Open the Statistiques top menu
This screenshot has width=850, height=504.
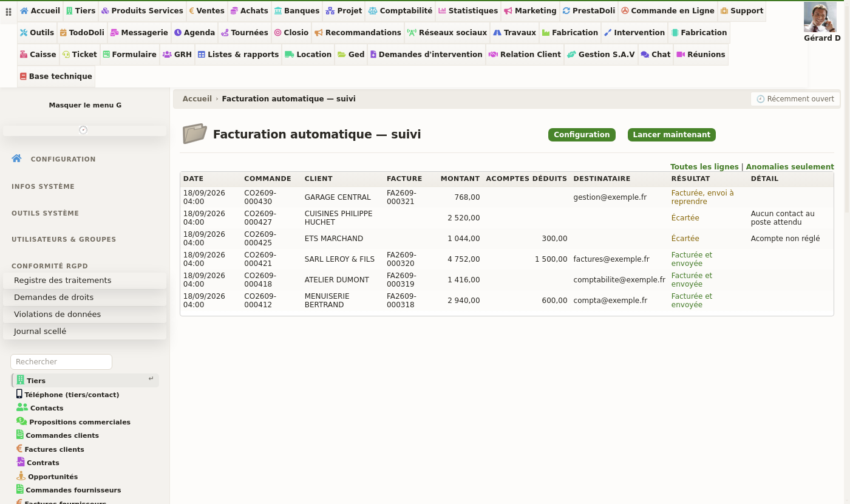coord(468,11)
